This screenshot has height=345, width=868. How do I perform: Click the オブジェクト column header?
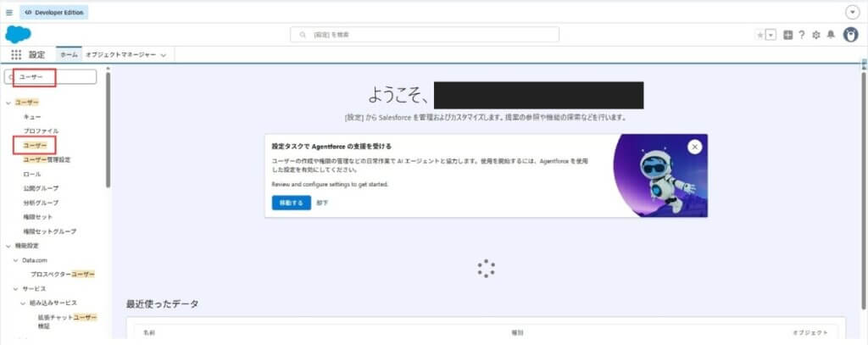click(x=810, y=333)
